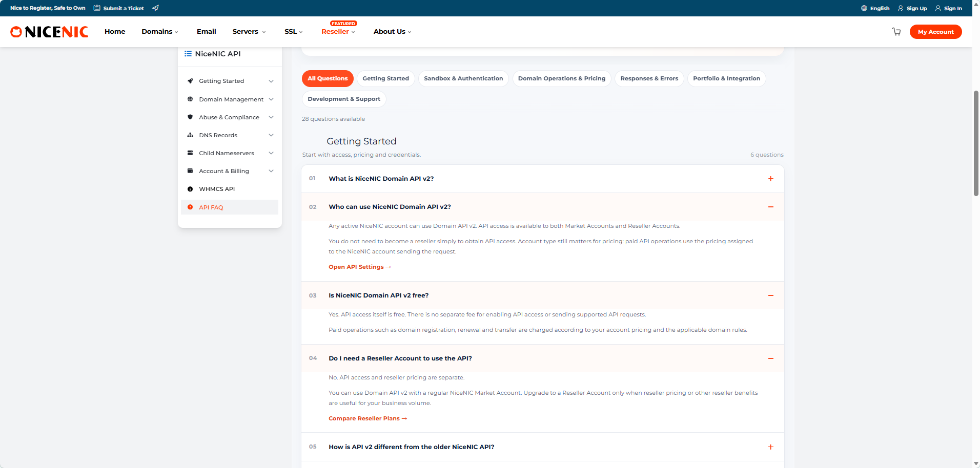
Task: Collapse question 03 using the minus icon
Action: coord(770,295)
